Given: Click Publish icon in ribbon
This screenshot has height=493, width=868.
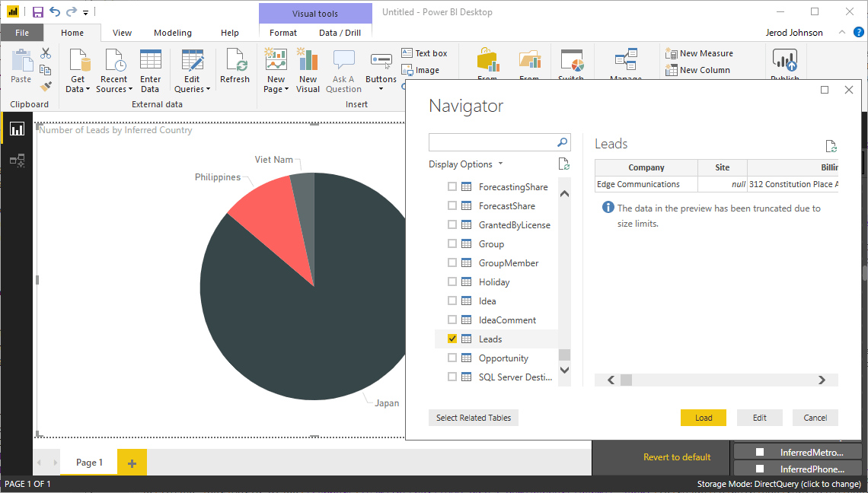Looking at the screenshot, I should (784, 60).
